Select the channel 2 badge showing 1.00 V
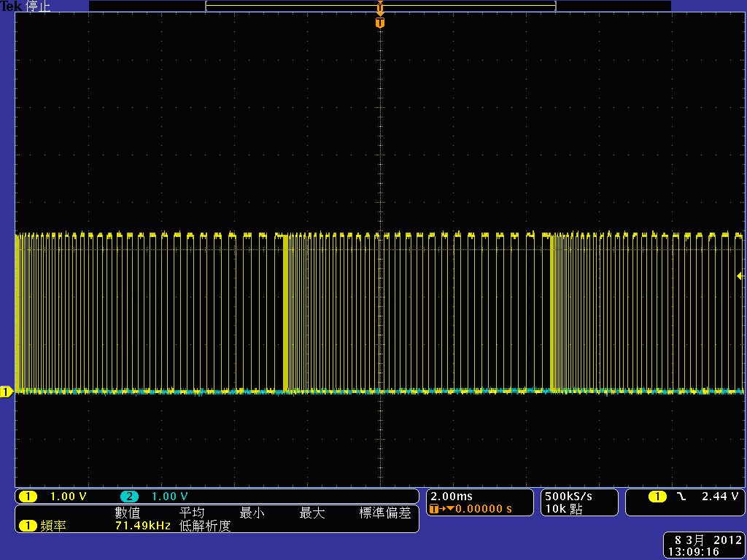The height and width of the screenshot is (560, 747). pyautogui.click(x=129, y=497)
